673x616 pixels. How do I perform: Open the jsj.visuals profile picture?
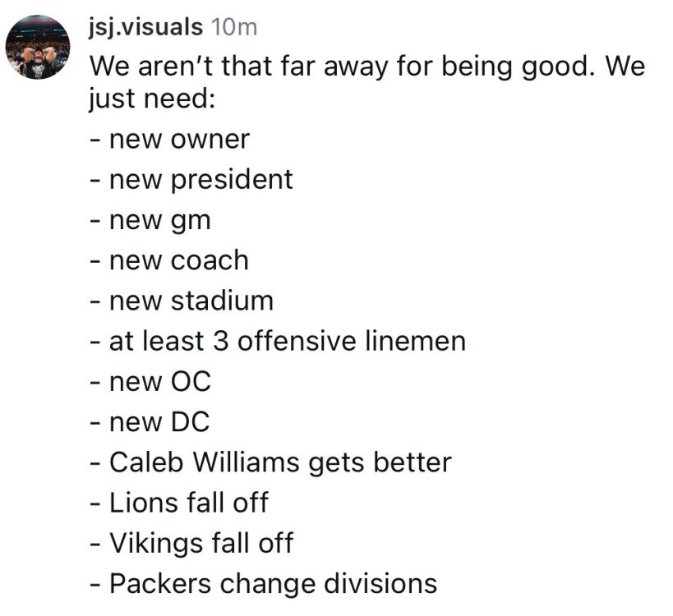[36, 48]
